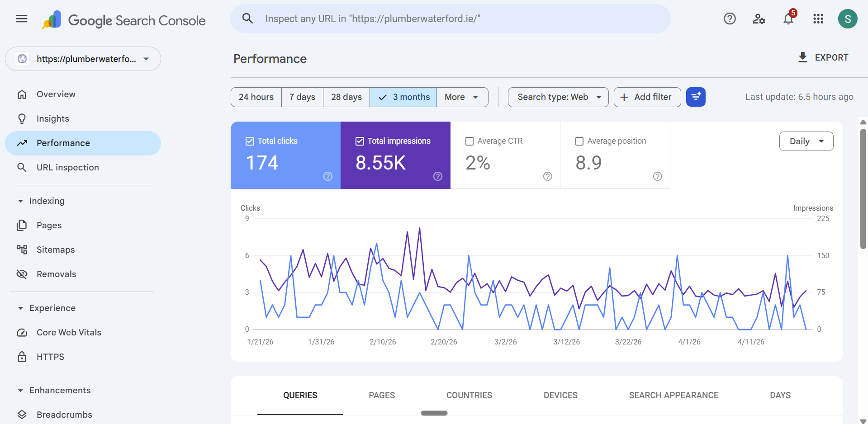Open the Removals section
868x424 pixels.
[56, 274]
